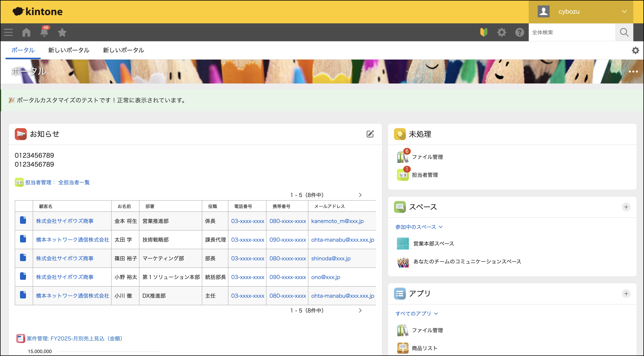Open the portal banner three-dots menu
Screen dimensions: 644x356
tap(633, 72)
